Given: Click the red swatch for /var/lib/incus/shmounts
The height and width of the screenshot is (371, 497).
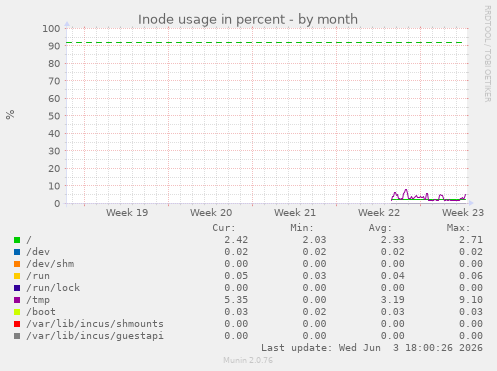Looking at the screenshot, I should pyautogui.click(x=17, y=324).
